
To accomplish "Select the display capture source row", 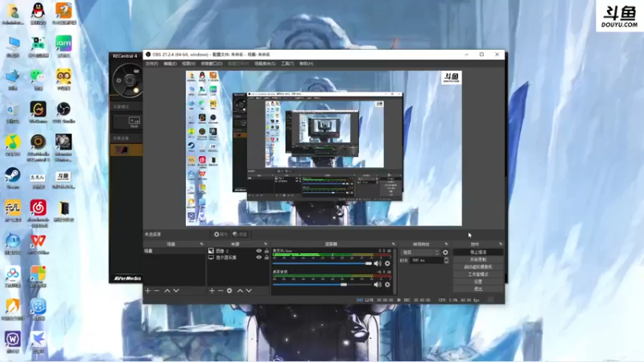I will pyautogui.click(x=238, y=257).
